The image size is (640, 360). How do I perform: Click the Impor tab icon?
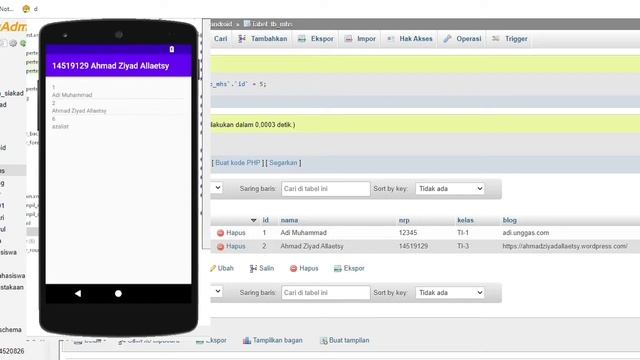tap(348, 39)
